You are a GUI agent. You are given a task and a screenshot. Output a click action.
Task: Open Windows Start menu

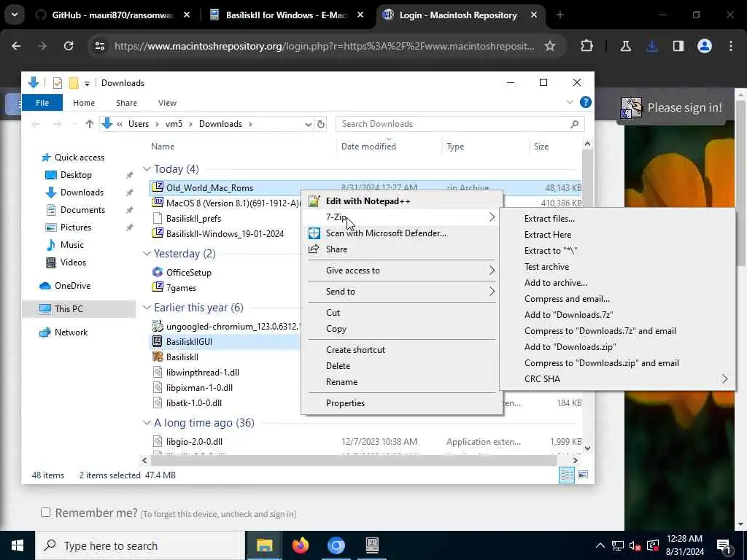coord(18,545)
